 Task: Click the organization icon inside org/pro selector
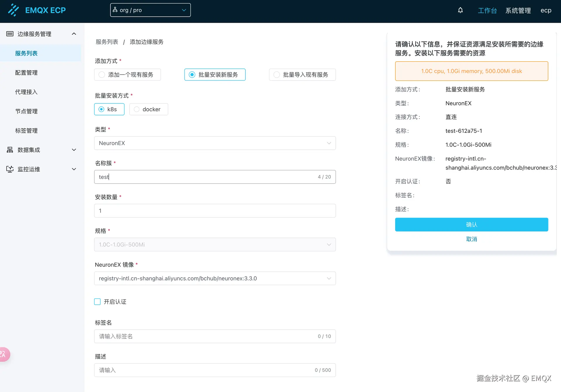[116, 10]
